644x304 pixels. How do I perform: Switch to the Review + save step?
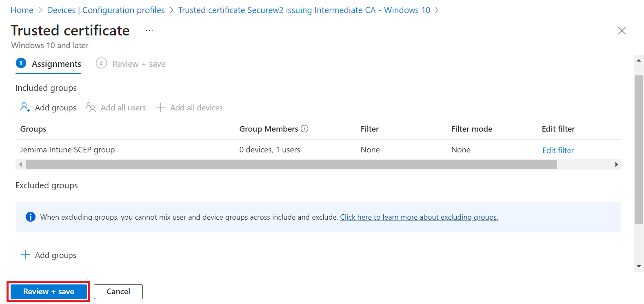point(131,64)
